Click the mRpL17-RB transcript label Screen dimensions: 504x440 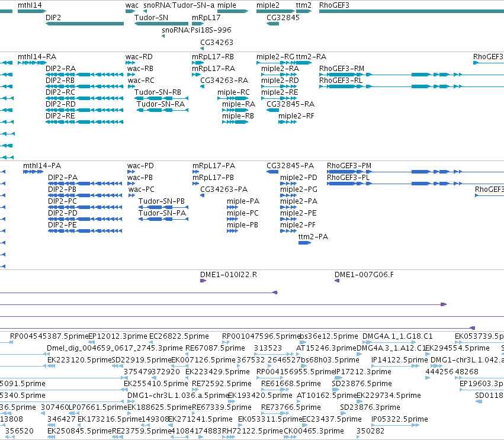(213, 57)
